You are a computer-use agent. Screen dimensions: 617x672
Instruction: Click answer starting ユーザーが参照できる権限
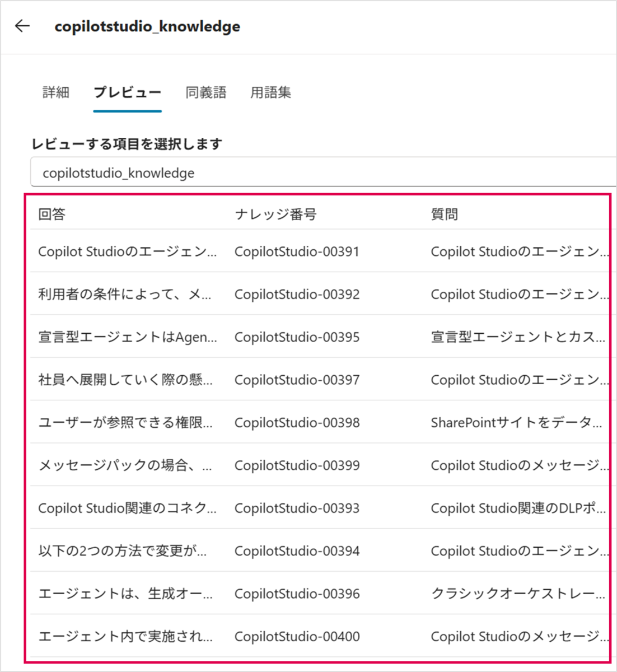point(125,423)
